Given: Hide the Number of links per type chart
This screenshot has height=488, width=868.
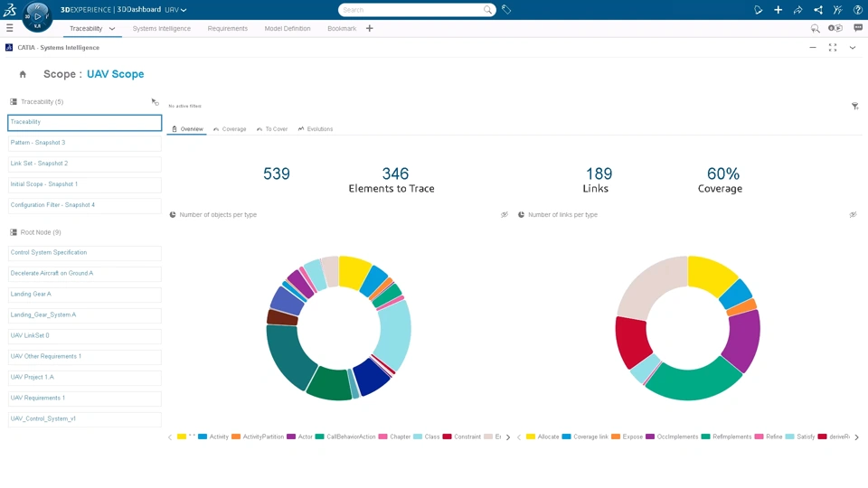Looking at the screenshot, I should [x=853, y=215].
